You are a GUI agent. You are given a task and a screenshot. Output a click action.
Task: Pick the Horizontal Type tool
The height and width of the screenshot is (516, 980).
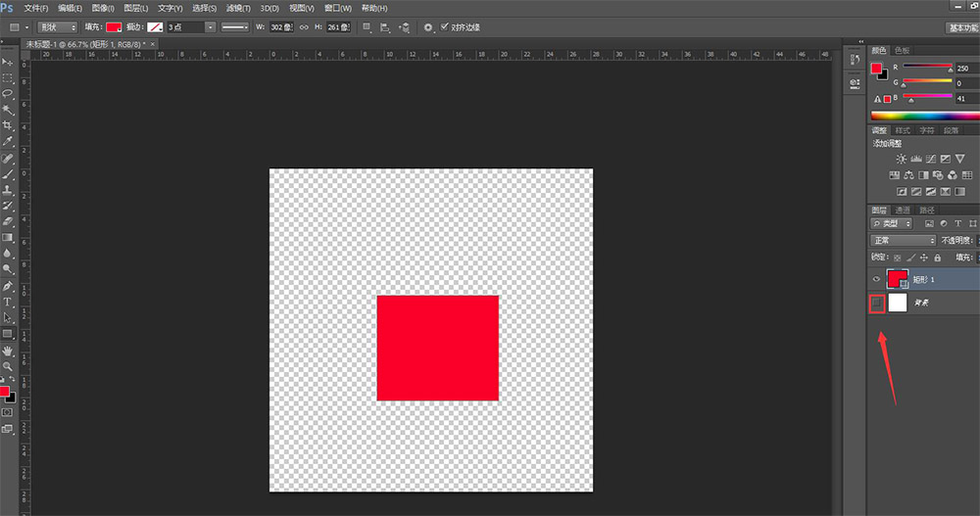8,302
